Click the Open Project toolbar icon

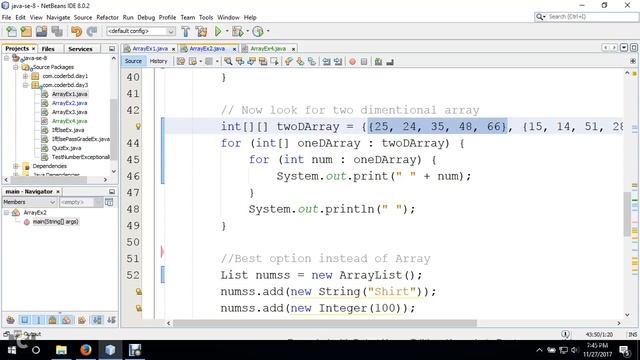(42, 31)
